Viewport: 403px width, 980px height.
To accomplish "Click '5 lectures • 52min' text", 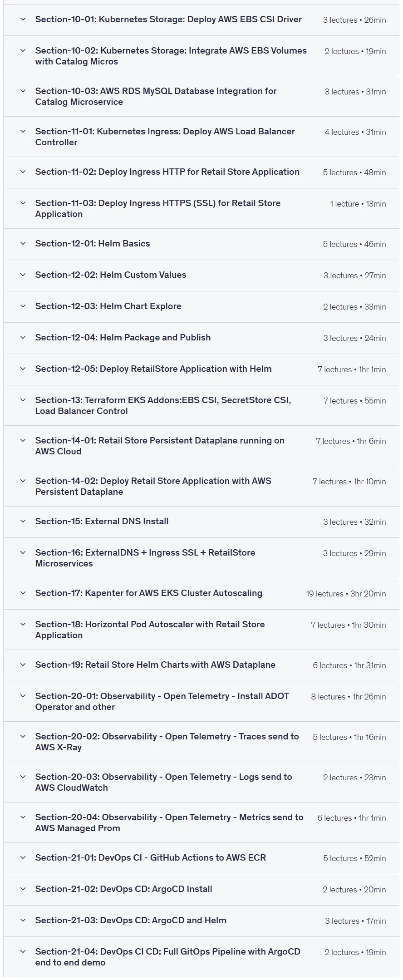I will point(354,858).
